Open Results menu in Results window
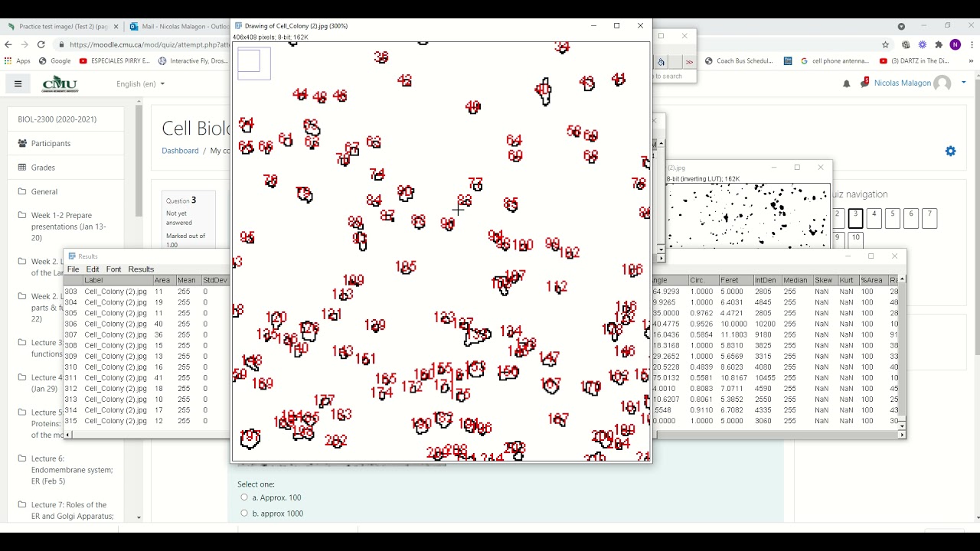The image size is (980, 551). [x=141, y=269]
